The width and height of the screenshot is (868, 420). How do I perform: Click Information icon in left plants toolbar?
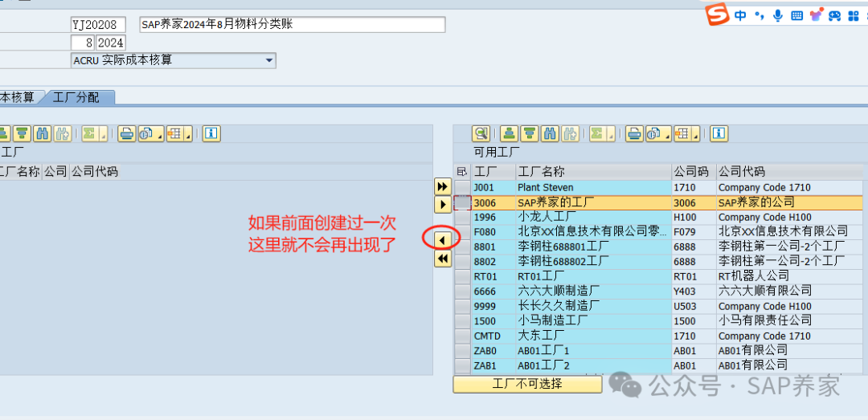tap(211, 133)
